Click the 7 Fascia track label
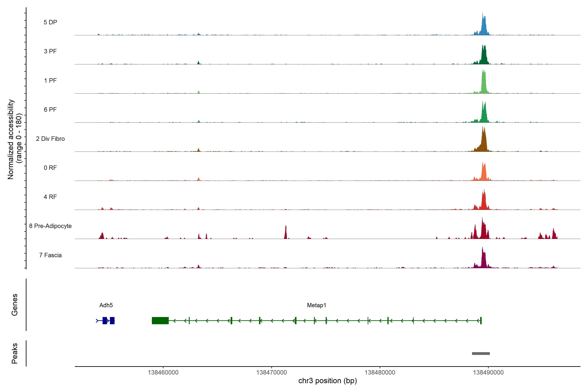This screenshot has height=392, width=588. tap(50, 255)
